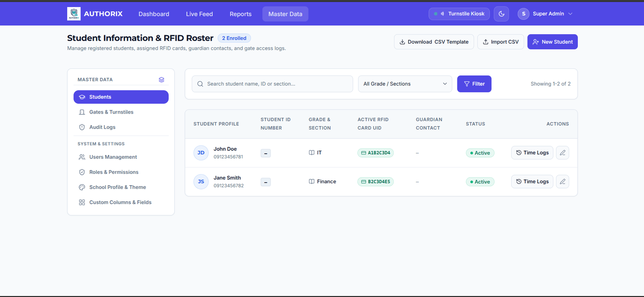Open Time Logs for John Doe
The image size is (644, 297).
pos(532,153)
